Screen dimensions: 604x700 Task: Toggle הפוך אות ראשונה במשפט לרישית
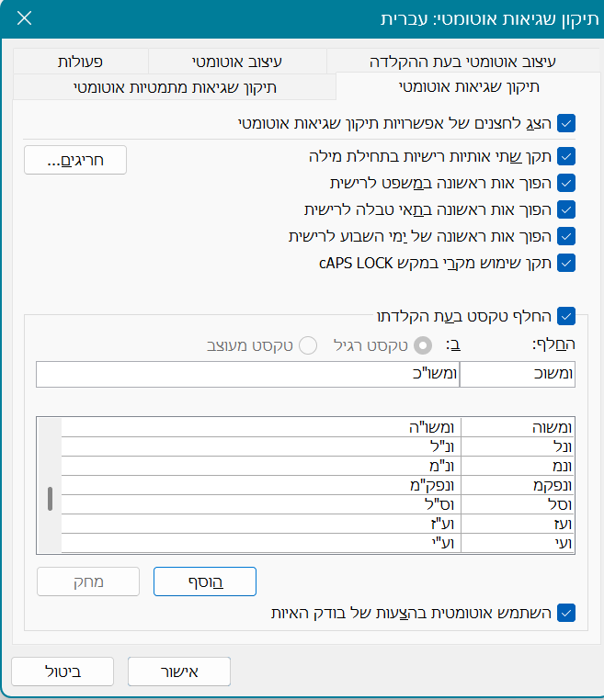point(566,182)
